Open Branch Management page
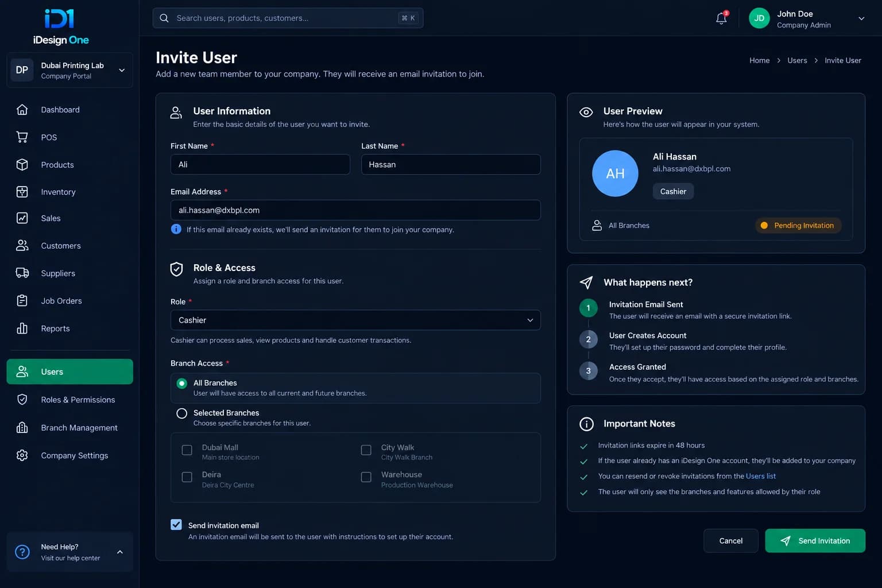 tap(69, 428)
